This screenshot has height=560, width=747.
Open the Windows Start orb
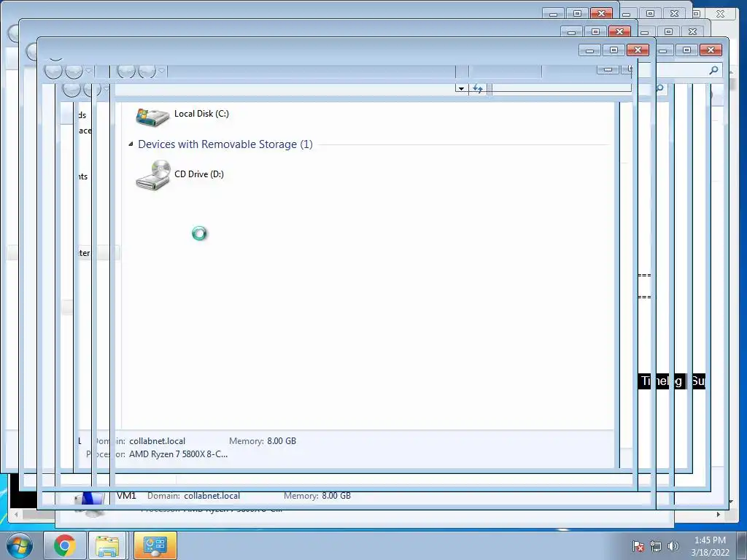[20, 545]
